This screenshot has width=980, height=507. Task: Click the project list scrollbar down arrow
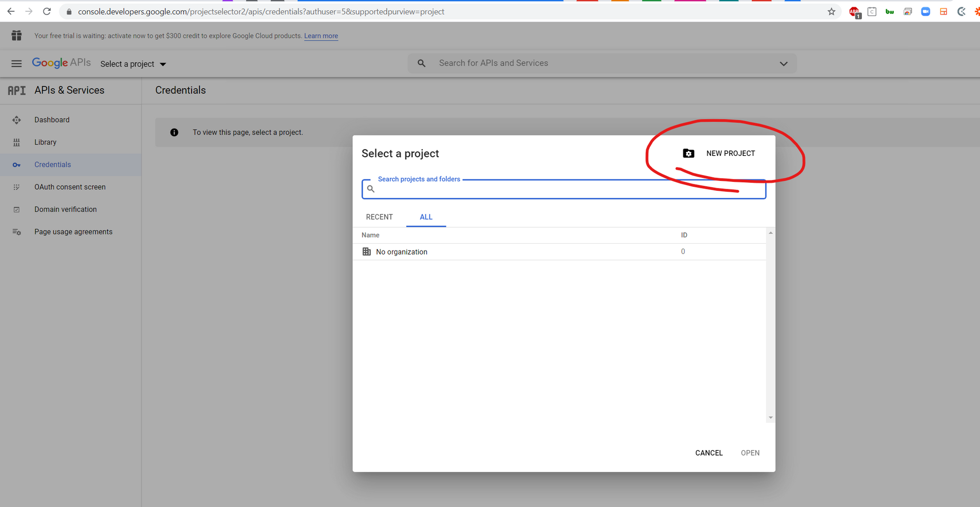(x=771, y=418)
